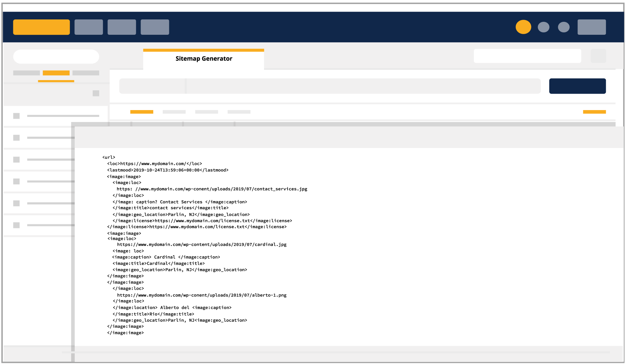The height and width of the screenshot is (364, 626).
Task: Select the last gray nav item in the header
Action: pos(155,27)
